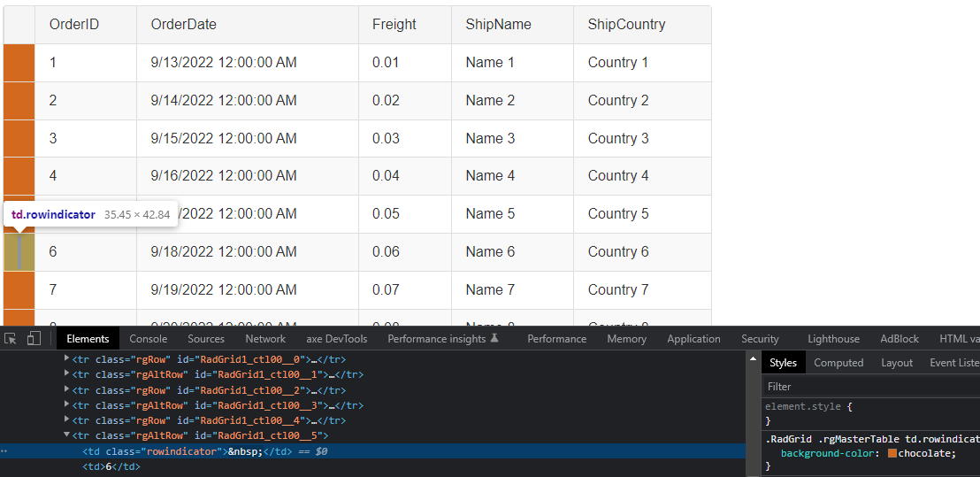Click the orange row indicator for row 3
The width and height of the screenshot is (980, 477).
point(19,138)
